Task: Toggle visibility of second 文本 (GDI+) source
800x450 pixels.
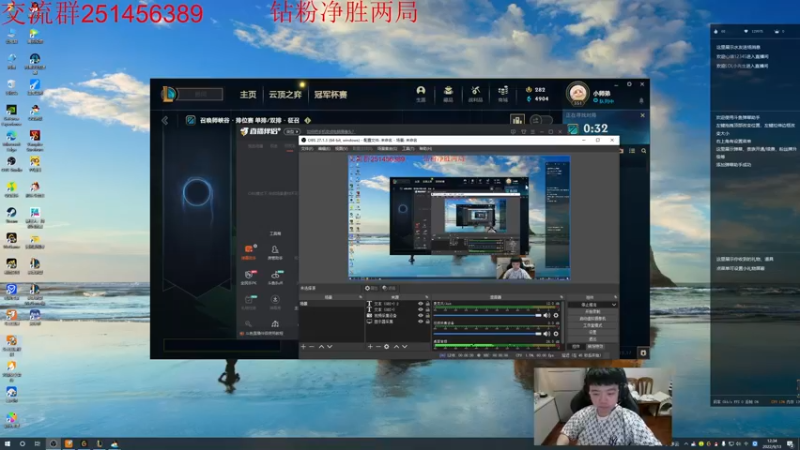Action: (x=421, y=309)
